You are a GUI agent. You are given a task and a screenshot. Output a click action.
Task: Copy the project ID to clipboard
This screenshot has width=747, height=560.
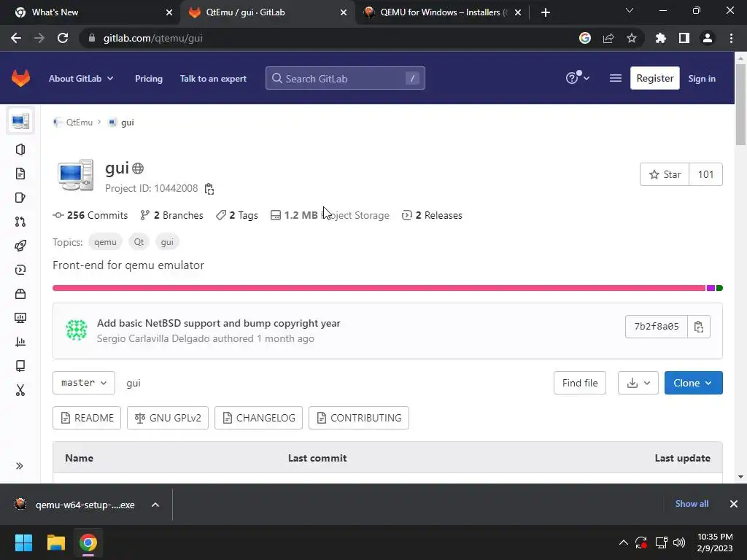(x=209, y=189)
